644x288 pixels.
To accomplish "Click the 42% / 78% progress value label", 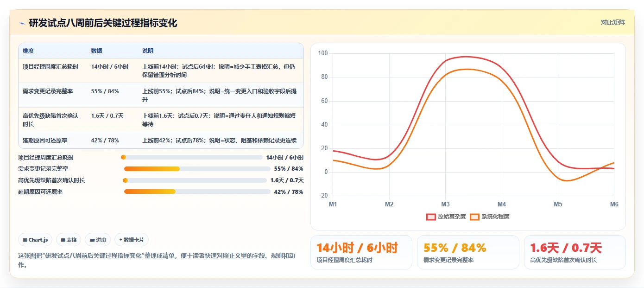I will click(289, 192).
